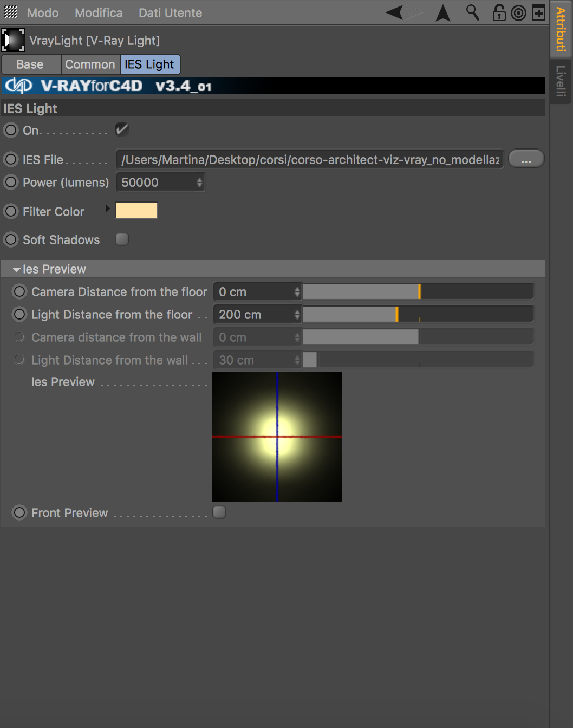Viewport: 573px width, 728px height.
Task: Toggle the lock element icon
Action: 499,12
